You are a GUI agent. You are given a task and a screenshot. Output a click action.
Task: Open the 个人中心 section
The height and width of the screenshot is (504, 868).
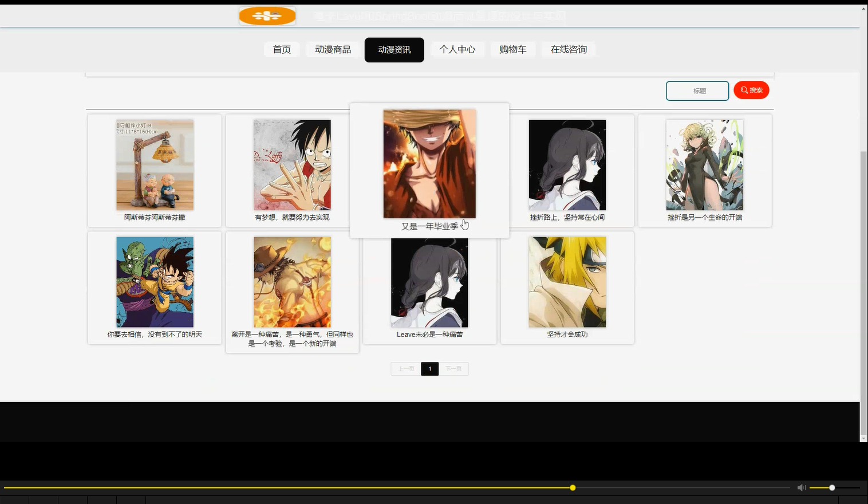457,49
